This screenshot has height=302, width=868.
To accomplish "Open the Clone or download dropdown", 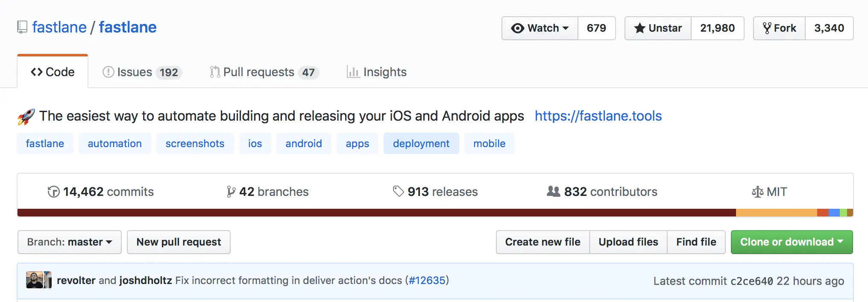I will (x=792, y=242).
